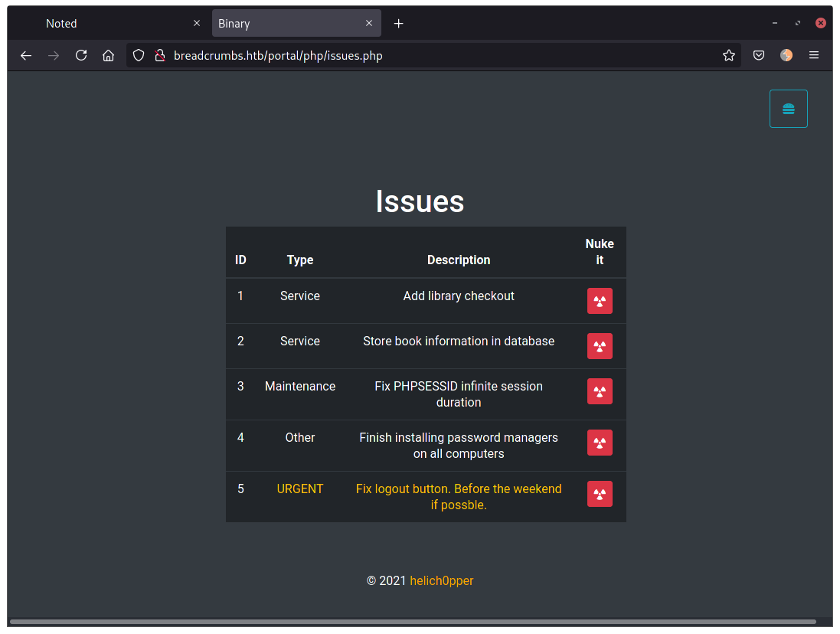This screenshot has width=840, height=634.
Task: Open the Firefox account avatar menu
Action: 786,55
